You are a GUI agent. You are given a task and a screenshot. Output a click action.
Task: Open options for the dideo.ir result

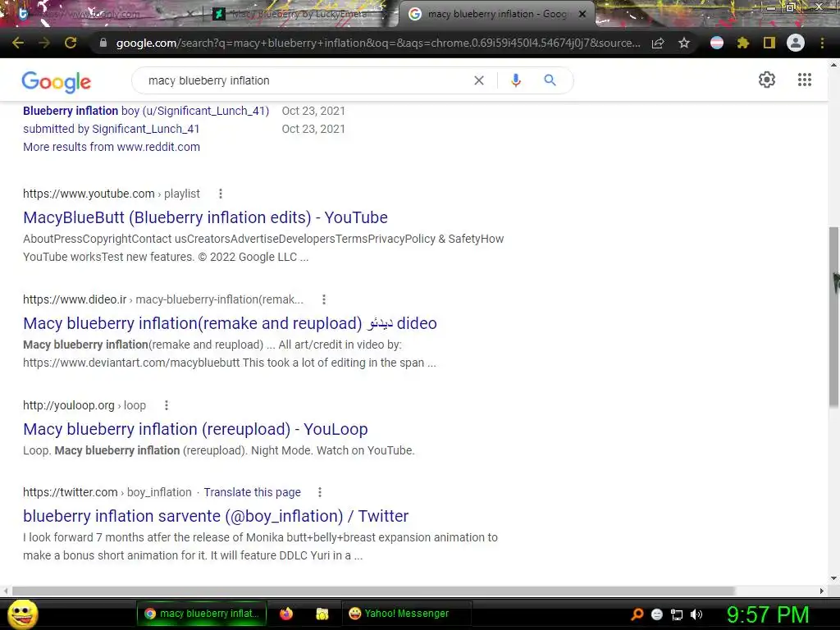point(324,299)
